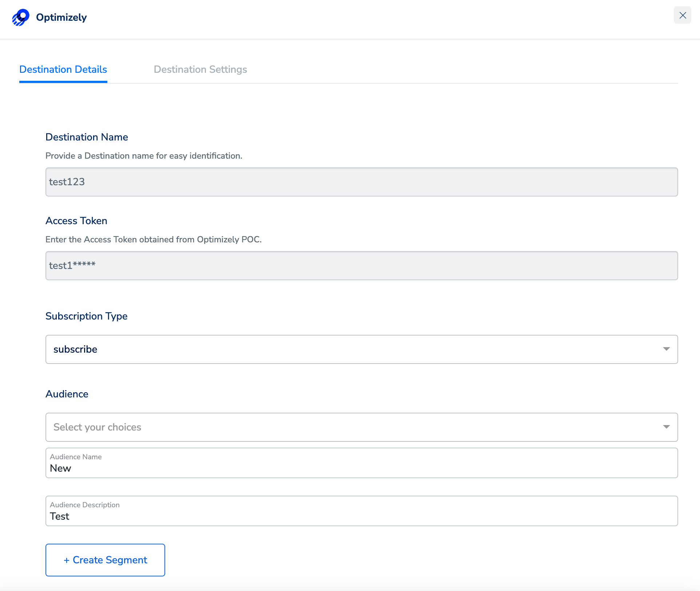Click the Destination Name heading label
The width and height of the screenshot is (700, 591).
(87, 137)
